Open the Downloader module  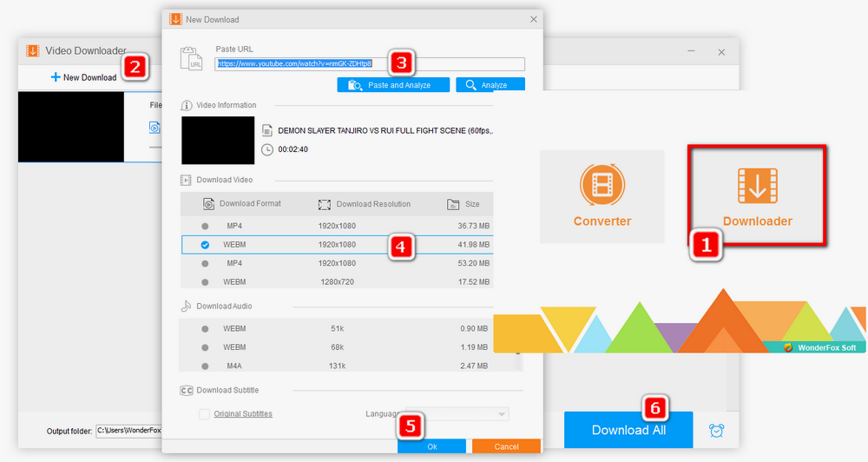(x=757, y=196)
